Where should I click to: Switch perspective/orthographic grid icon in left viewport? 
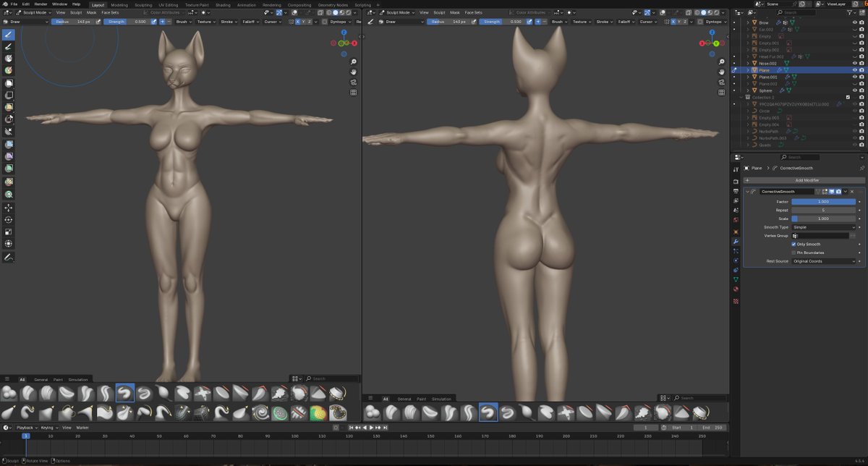354,92
